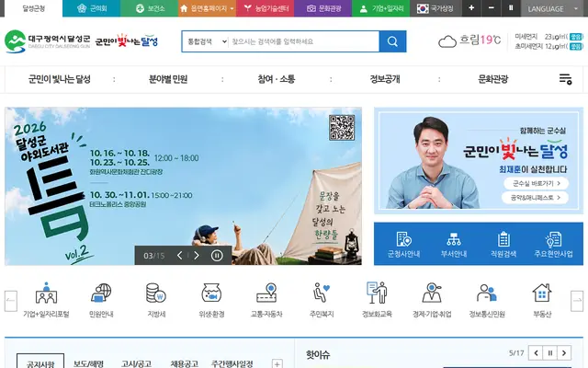Open the outdoor library banner image

183,186
